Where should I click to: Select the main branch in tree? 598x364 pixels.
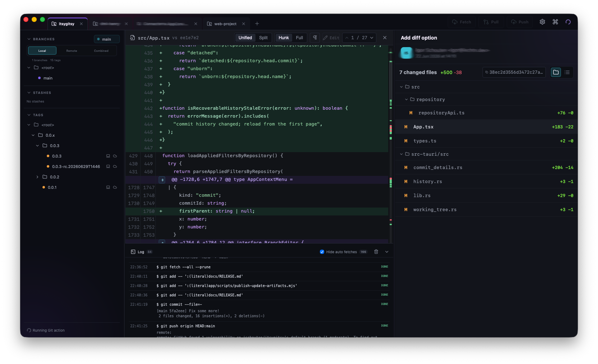(x=48, y=78)
